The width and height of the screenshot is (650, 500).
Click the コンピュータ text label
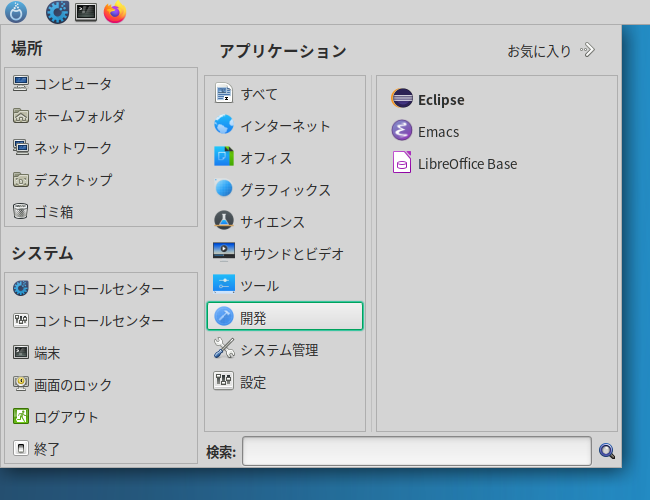tap(73, 84)
